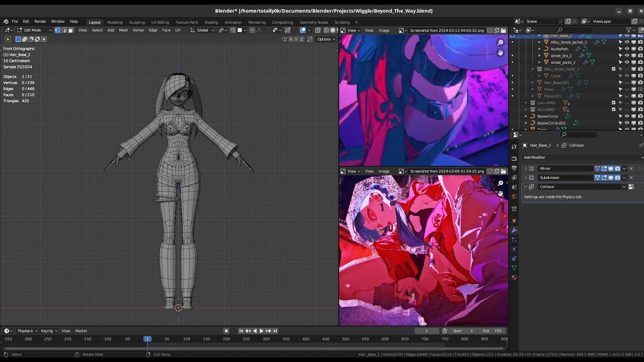
Task: Expand the Mirror modifier panel
Action: [526, 168]
